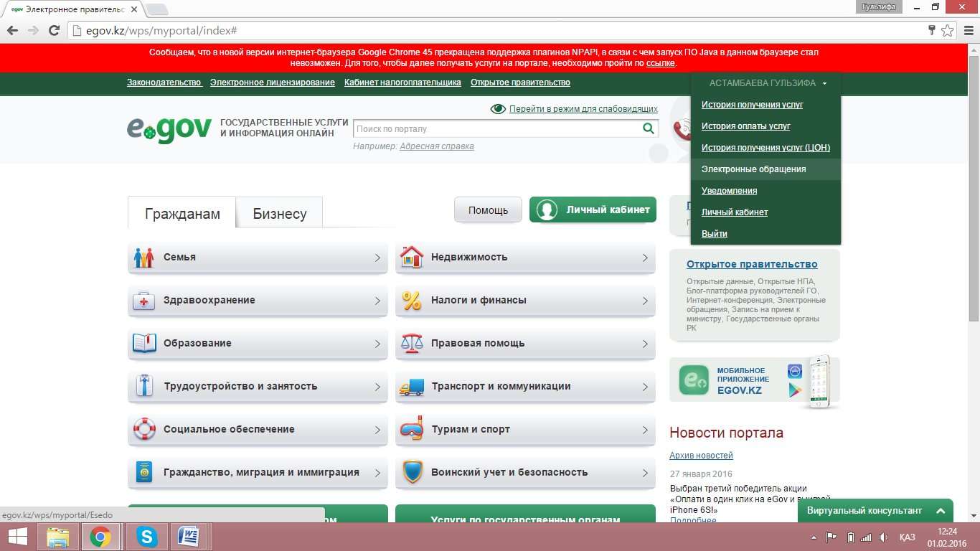Click the Налоги и финансы percent icon
This screenshot has width=980, height=551.
tap(412, 301)
